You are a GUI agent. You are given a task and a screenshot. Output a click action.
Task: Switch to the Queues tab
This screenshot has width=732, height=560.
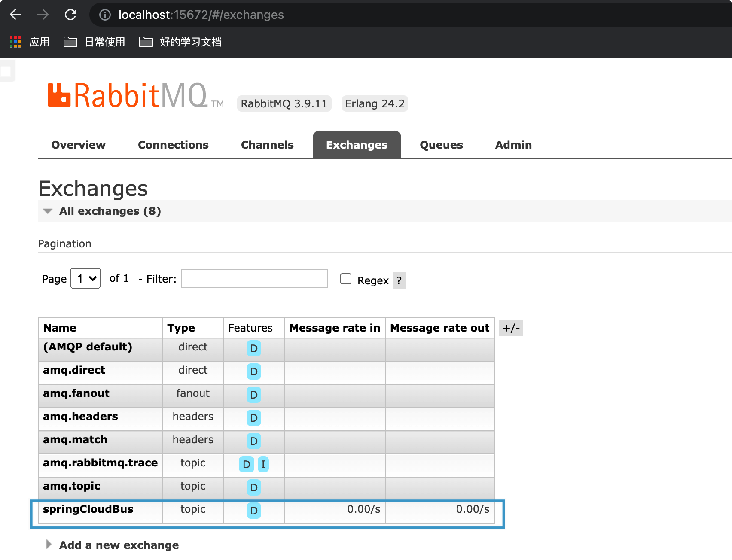(x=442, y=145)
